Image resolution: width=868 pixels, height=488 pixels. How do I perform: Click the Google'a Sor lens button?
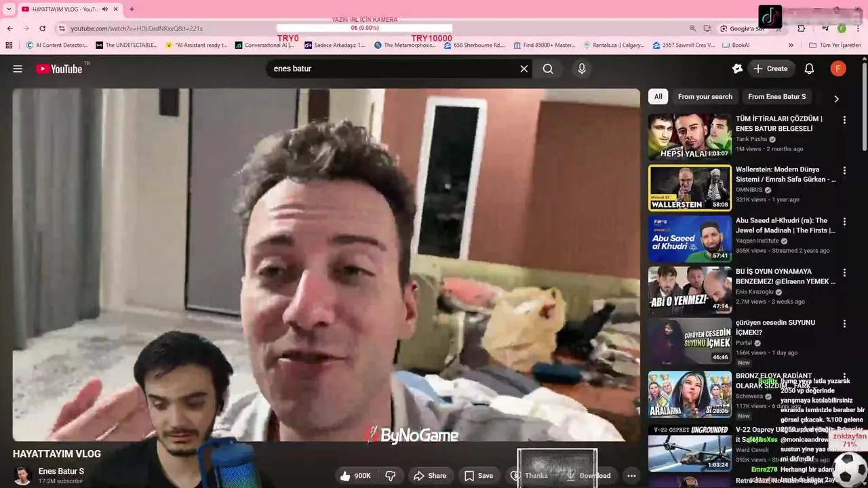(x=743, y=28)
